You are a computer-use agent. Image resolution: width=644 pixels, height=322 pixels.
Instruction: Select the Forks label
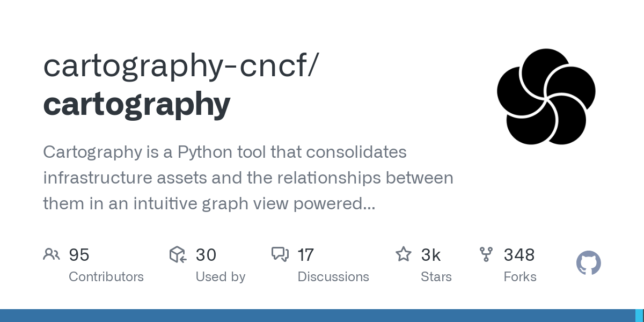[x=520, y=277]
